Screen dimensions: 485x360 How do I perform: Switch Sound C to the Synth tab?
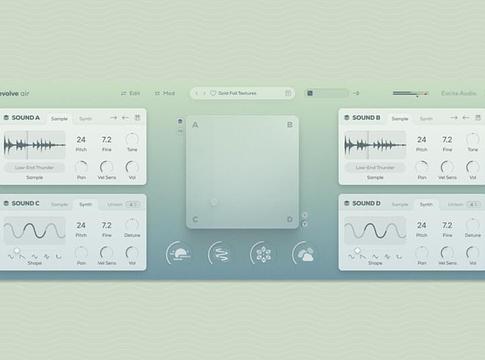86,204
